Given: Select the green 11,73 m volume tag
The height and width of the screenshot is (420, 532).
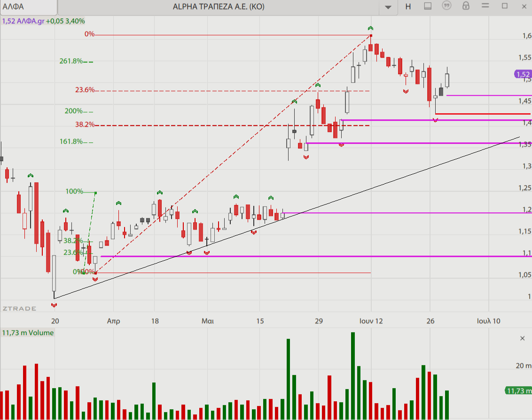Looking at the screenshot, I should (518, 391).
